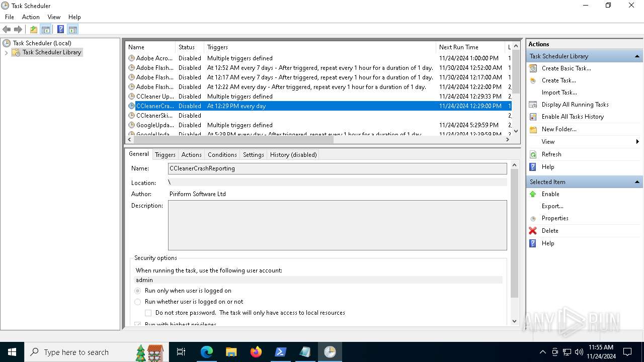644x362 pixels.
Task: Click the toolbar Help question mark icon
Action: (x=60, y=29)
